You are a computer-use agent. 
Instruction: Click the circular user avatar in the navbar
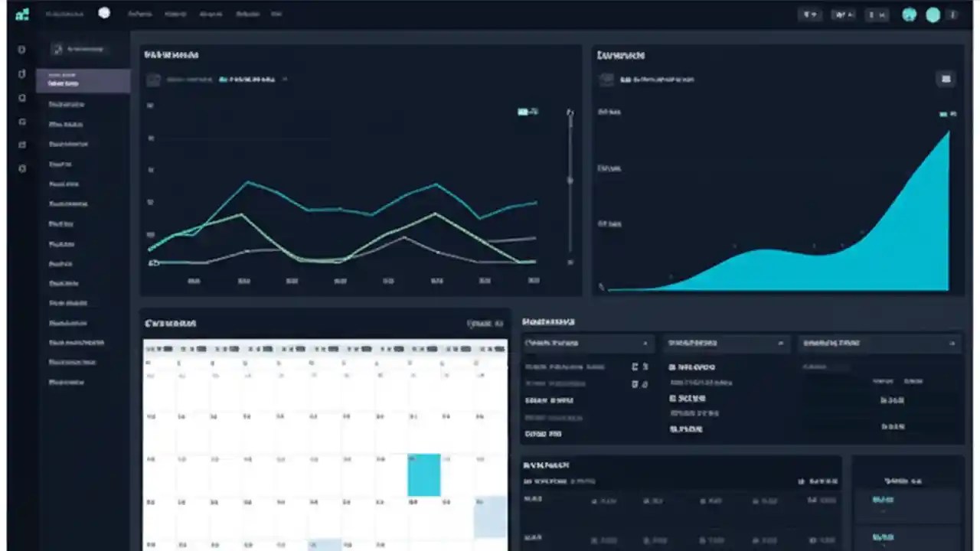(933, 15)
